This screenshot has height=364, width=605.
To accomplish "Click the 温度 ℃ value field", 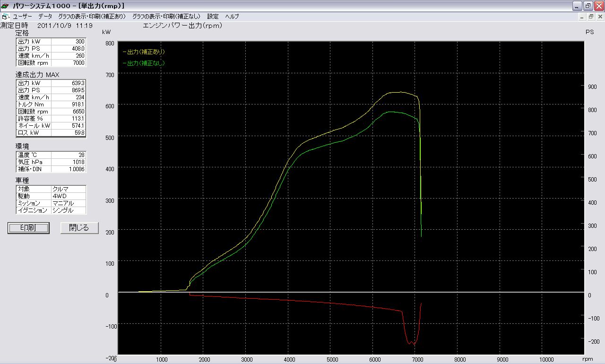I will [x=68, y=155].
